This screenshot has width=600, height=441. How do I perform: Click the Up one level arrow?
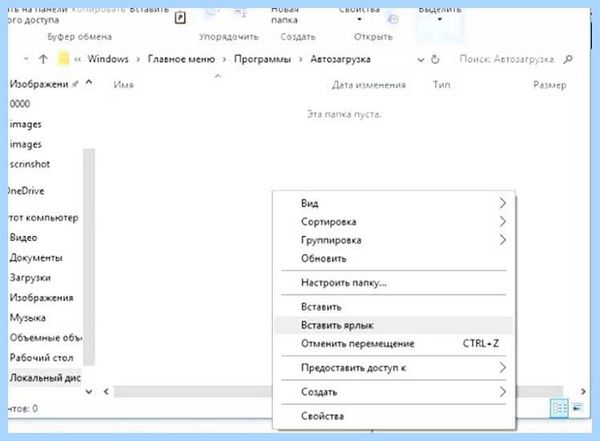[43, 59]
